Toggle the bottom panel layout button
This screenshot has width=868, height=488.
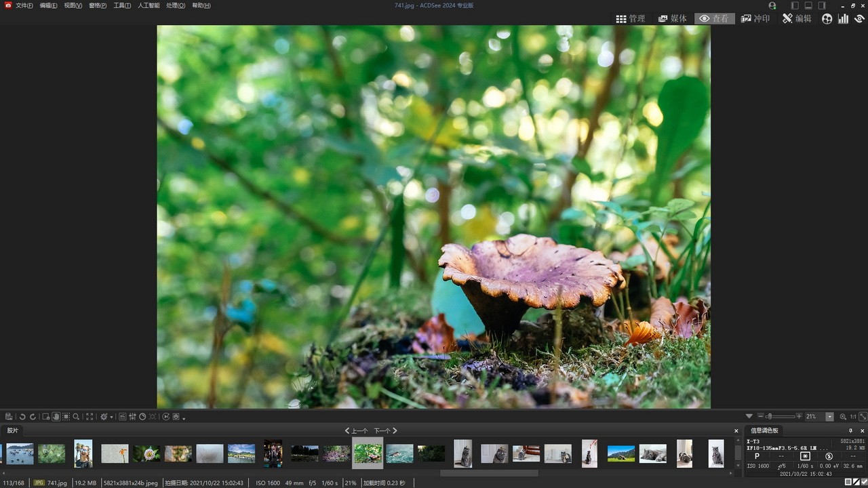pyautogui.click(x=808, y=5)
